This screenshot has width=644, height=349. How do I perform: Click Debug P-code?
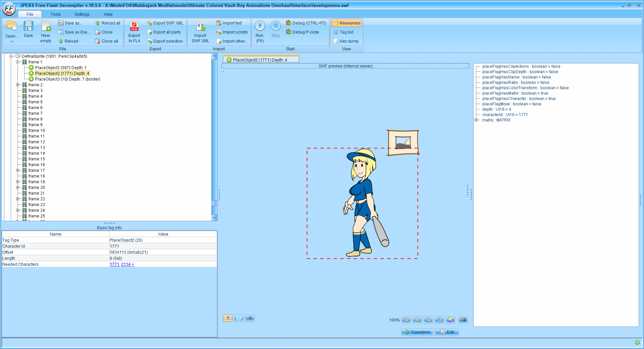click(x=302, y=32)
